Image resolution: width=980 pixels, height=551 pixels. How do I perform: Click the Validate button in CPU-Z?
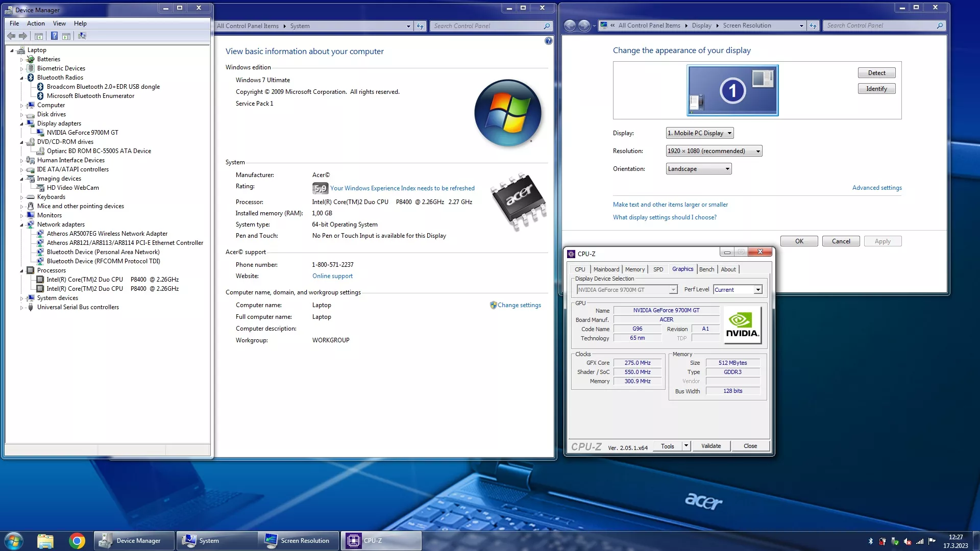click(x=711, y=446)
